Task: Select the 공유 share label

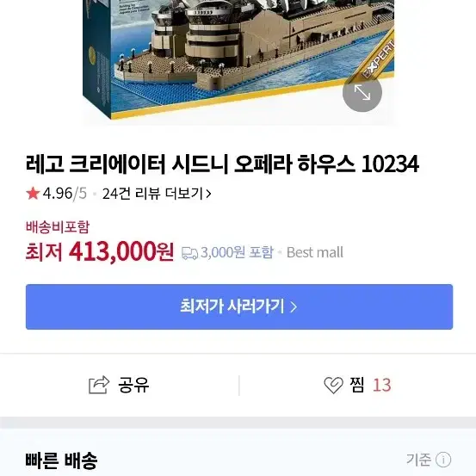Action: point(133,385)
